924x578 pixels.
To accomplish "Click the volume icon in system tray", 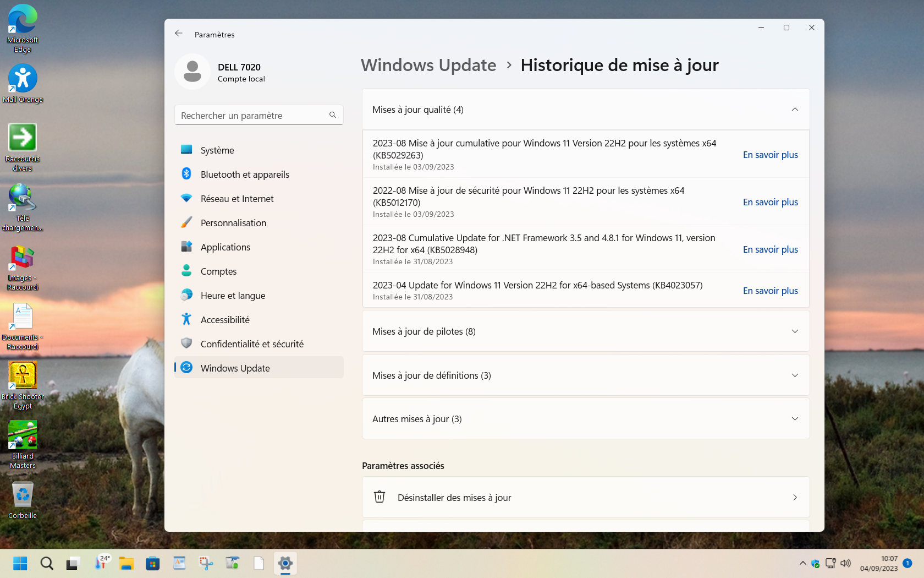I will (x=845, y=563).
